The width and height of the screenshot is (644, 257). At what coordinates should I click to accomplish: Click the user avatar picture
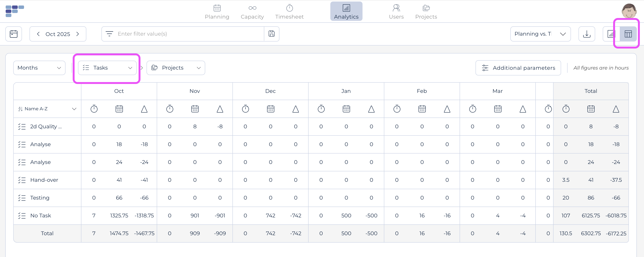pos(629,10)
